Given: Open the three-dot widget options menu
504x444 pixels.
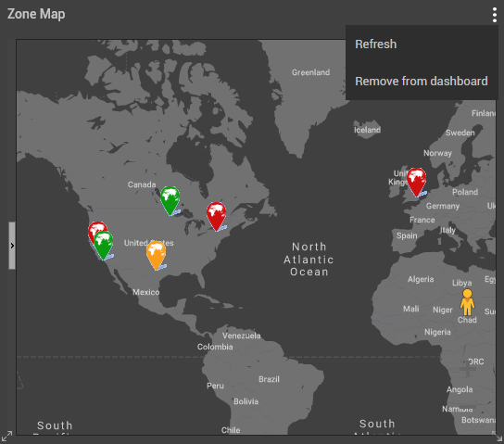Looking at the screenshot, I should pyautogui.click(x=495, y=15).
